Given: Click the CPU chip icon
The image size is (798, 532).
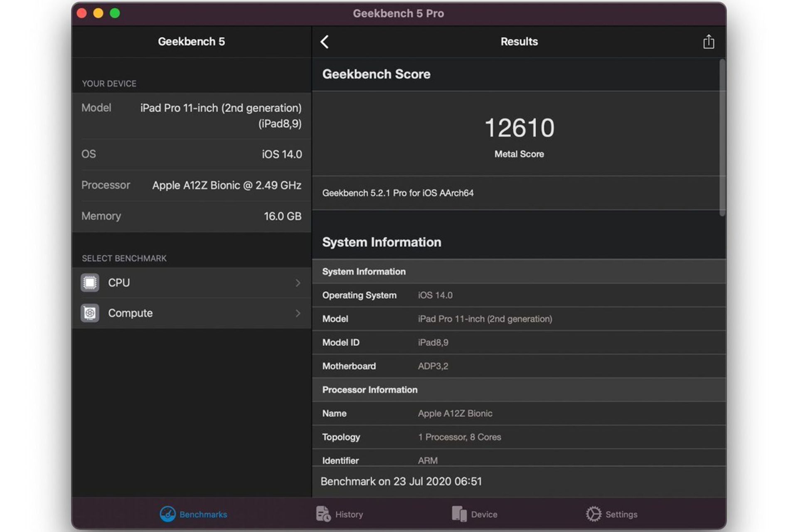Looking at the screenshot, I should [90, 283].
